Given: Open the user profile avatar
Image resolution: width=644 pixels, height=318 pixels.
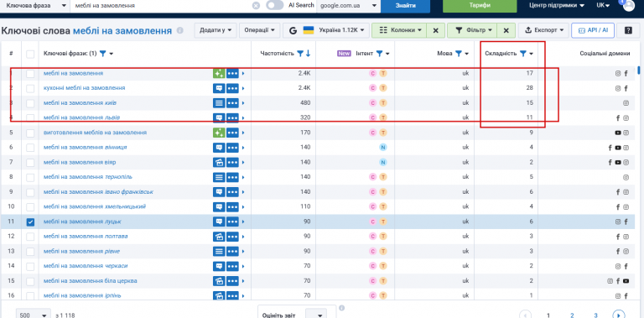Looking at the screenshot, I should pyautogui.click(x=628, y=6).
